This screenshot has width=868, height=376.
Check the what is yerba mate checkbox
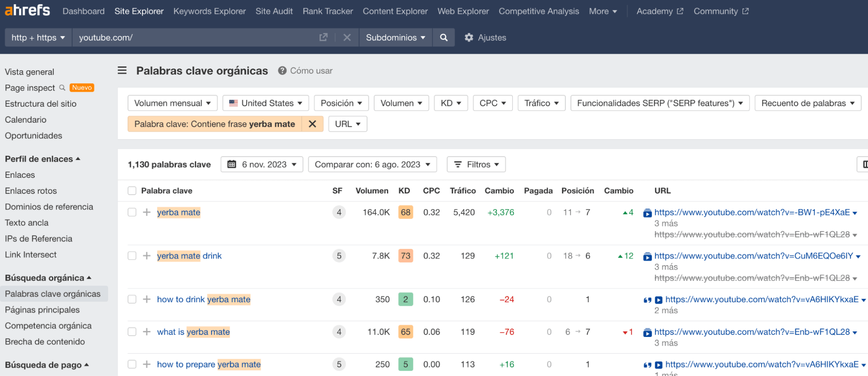[132, 332]
